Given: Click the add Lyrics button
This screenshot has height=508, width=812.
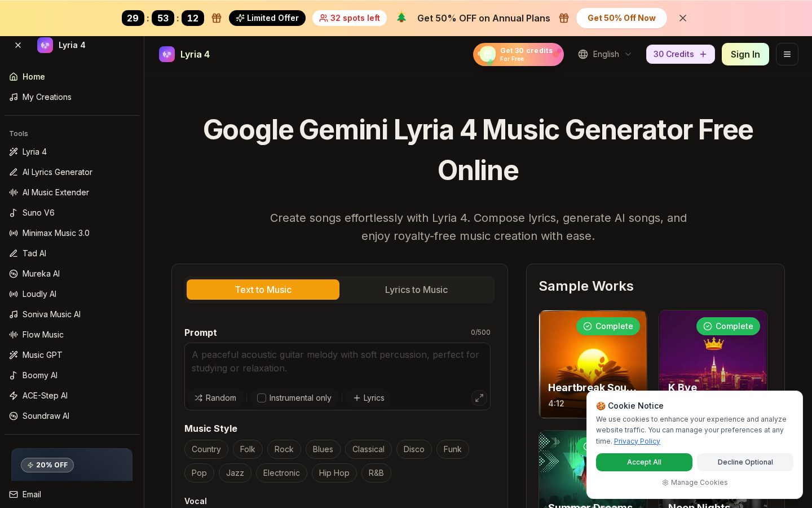Looking at the screenshot, I should (369, 398).
